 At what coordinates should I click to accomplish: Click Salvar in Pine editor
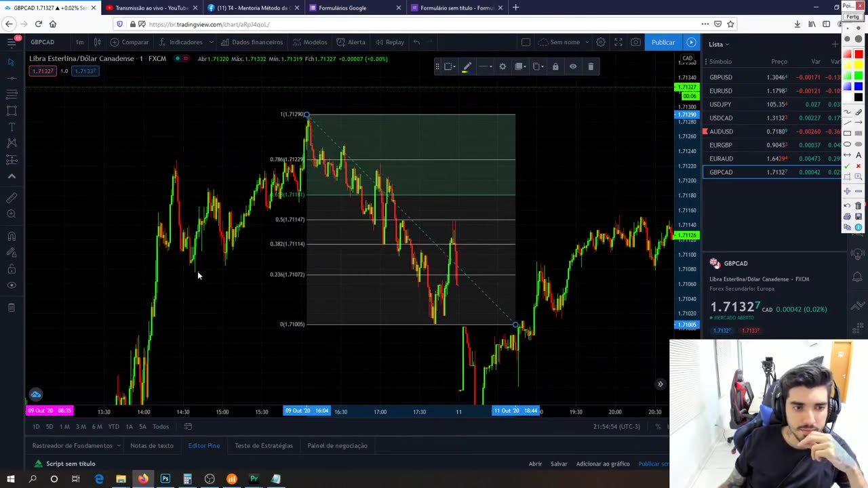point(559,464)
